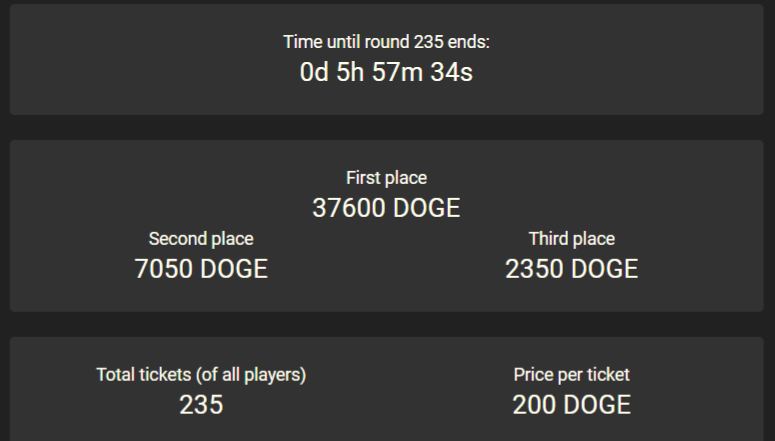This screenshot has width=775, height=441.
Task: Click the word 'DOGE' in first place prize
Action: (427, 208)
